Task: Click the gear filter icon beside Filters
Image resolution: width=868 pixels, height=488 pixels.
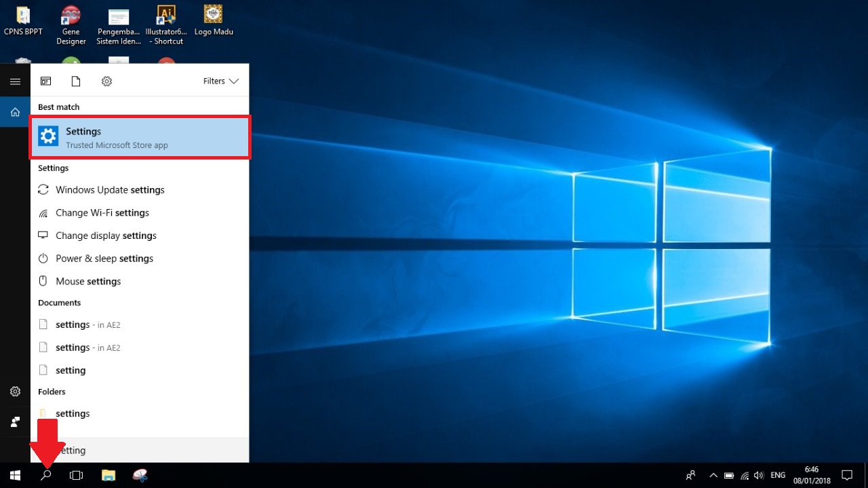Action: click(x=106, y=81)
